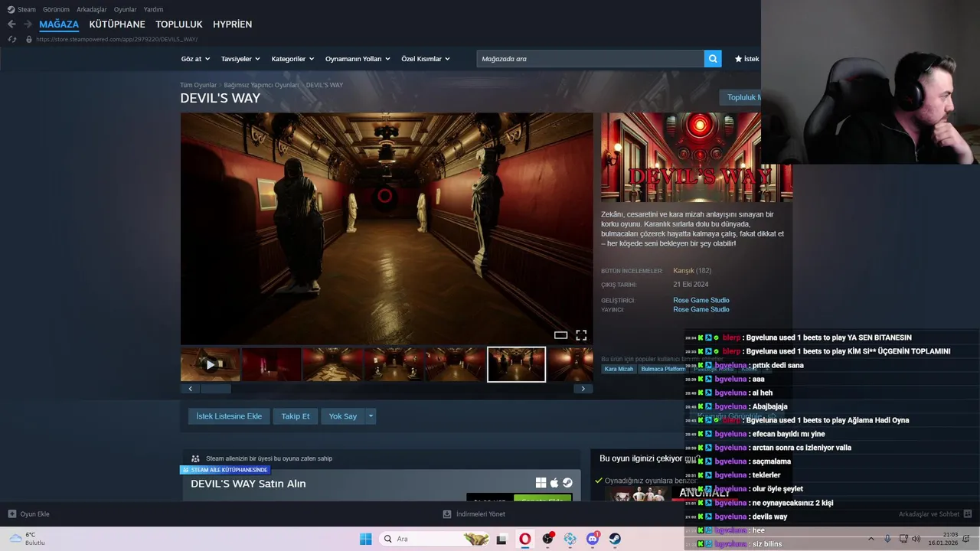Click İstek Listesine Ekle button

229,416
